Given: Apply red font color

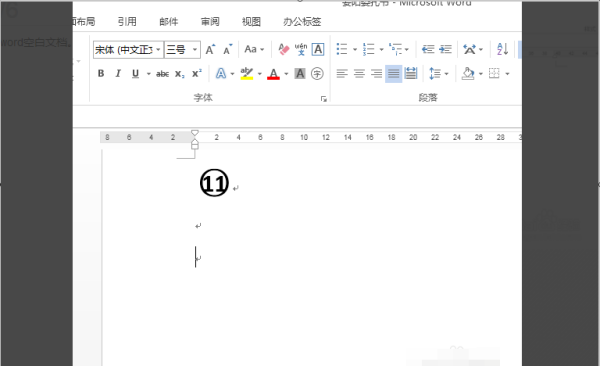Looking at the screenshot, I should coord(273,74).
